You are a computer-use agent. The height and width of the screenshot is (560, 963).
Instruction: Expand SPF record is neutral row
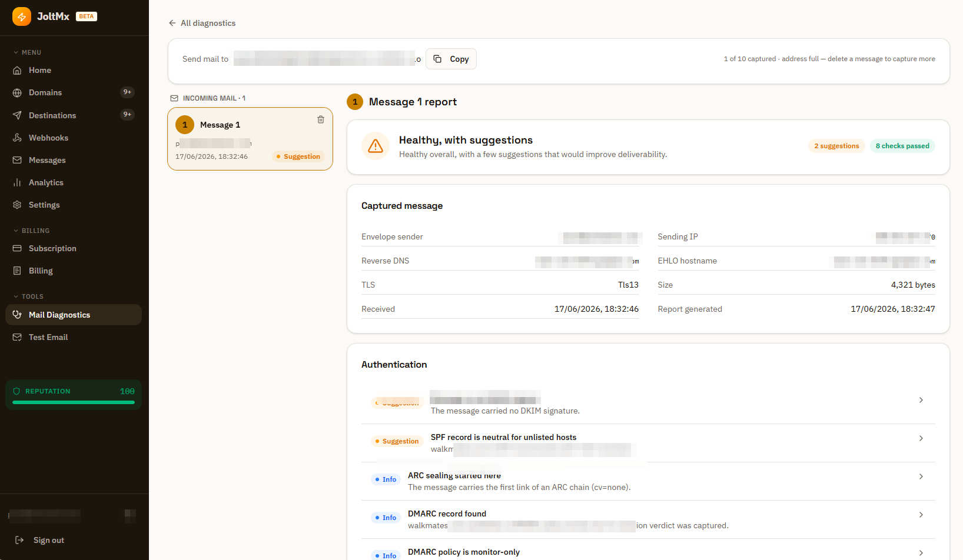648,443
